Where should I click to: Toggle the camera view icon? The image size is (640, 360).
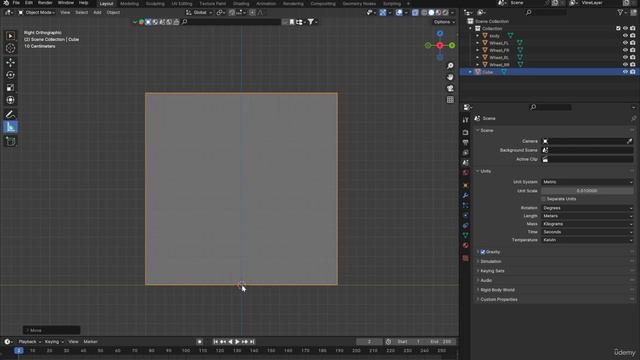pyautogui.click(x=450, y=89)
